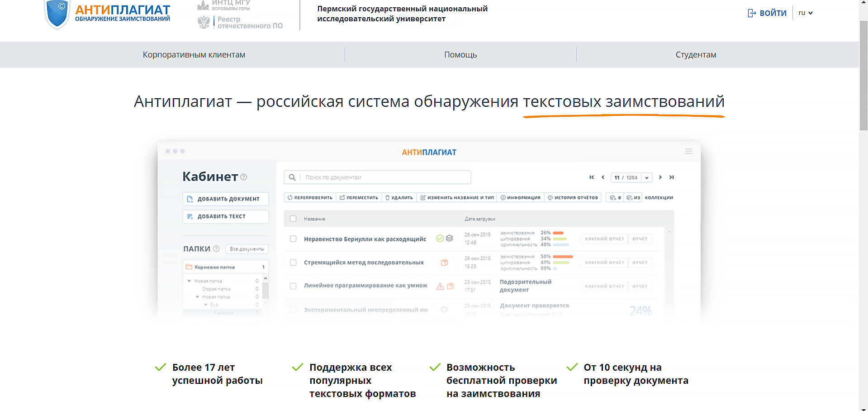Open the 11 / 1204 page dropdown
Image resolution: width=868 pixels, height=411 pixels.
point(631,177)
